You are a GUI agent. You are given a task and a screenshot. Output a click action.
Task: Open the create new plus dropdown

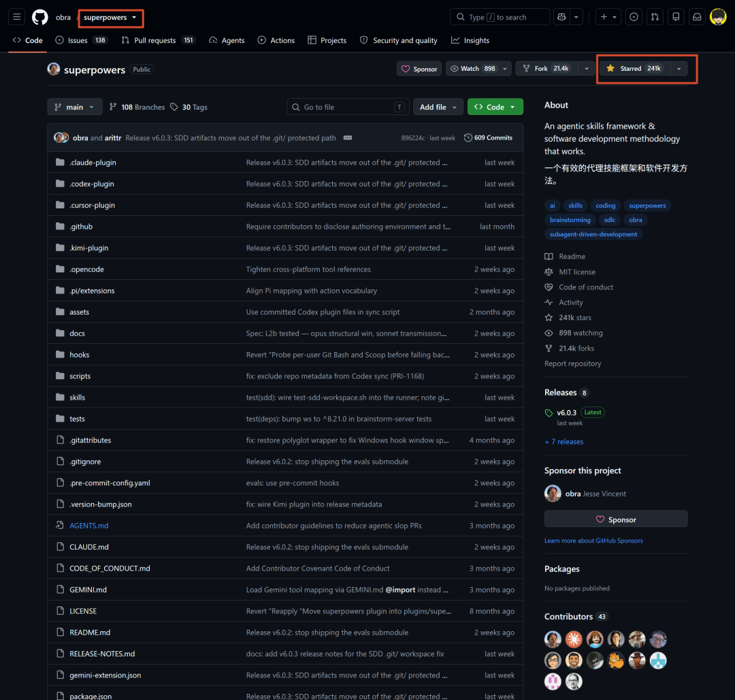[x=608, y=17]
